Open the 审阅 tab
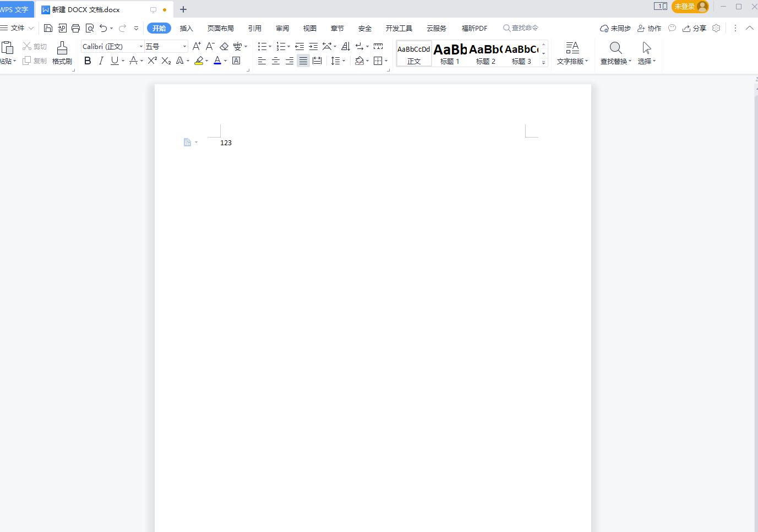 (x=282, y=28)
